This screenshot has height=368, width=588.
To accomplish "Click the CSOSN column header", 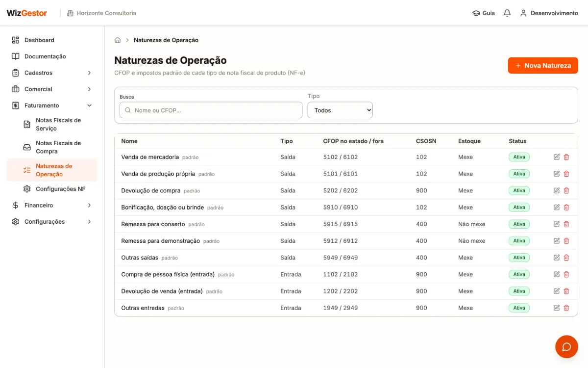I will [426, 141].
